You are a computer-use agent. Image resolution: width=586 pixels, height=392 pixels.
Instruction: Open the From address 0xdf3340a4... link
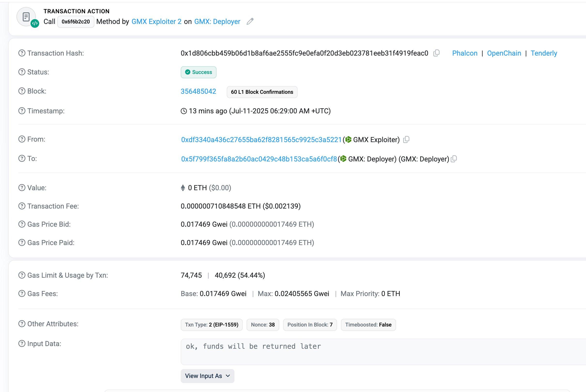click(261, 139)
